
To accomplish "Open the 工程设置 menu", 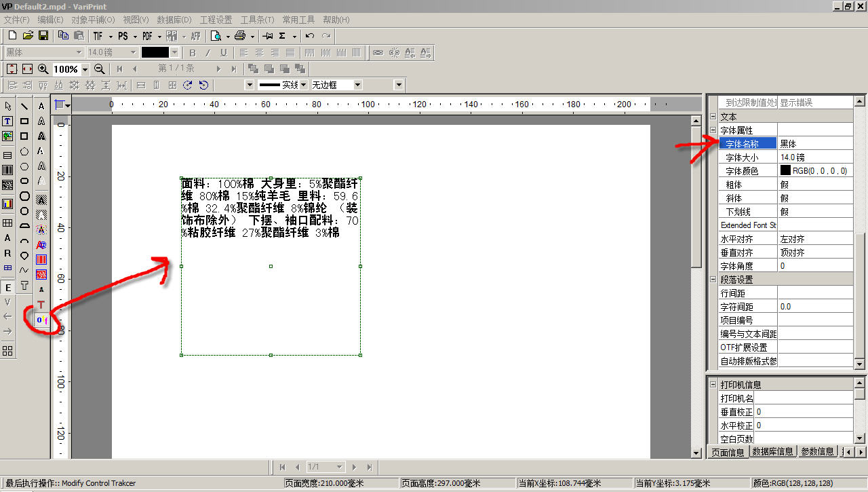I will tap(216, 20).
